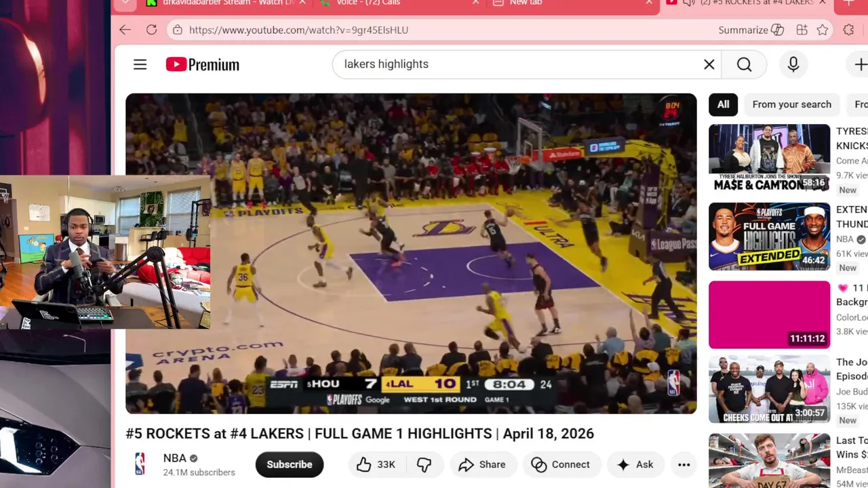Screen dimensions: 868x488
Task: Click the Connect button
Action: click(x=561, y=464)
